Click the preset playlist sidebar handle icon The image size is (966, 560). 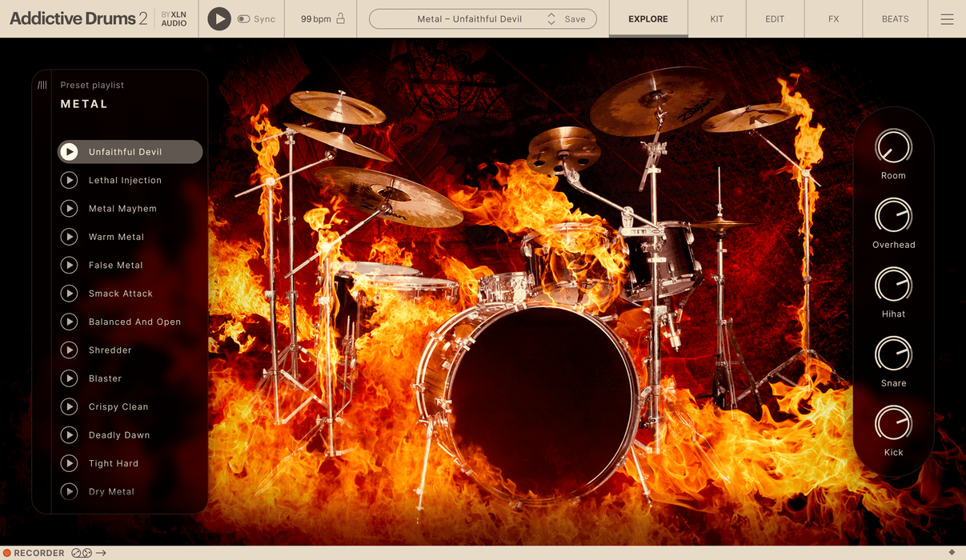[x=42, y=85]
